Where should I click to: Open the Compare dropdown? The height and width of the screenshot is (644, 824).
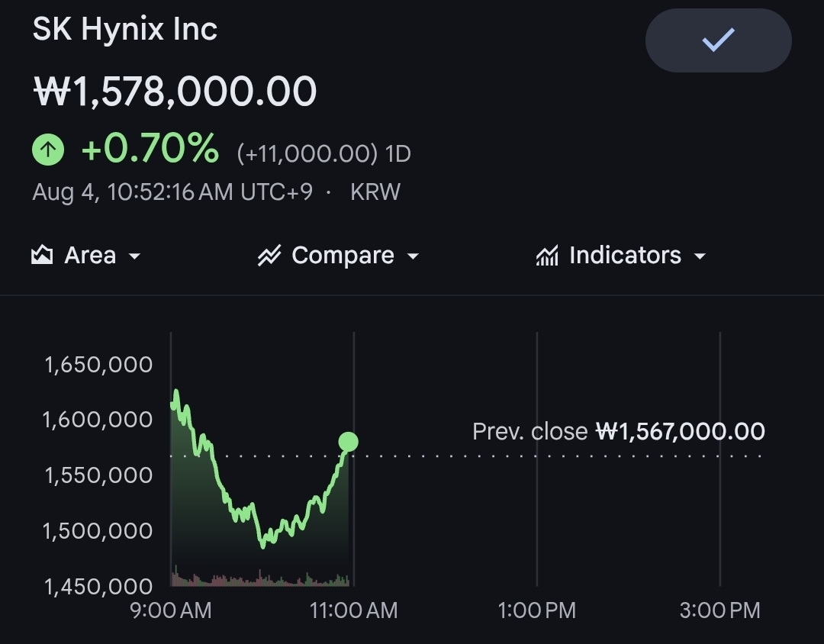coord(339,256)
